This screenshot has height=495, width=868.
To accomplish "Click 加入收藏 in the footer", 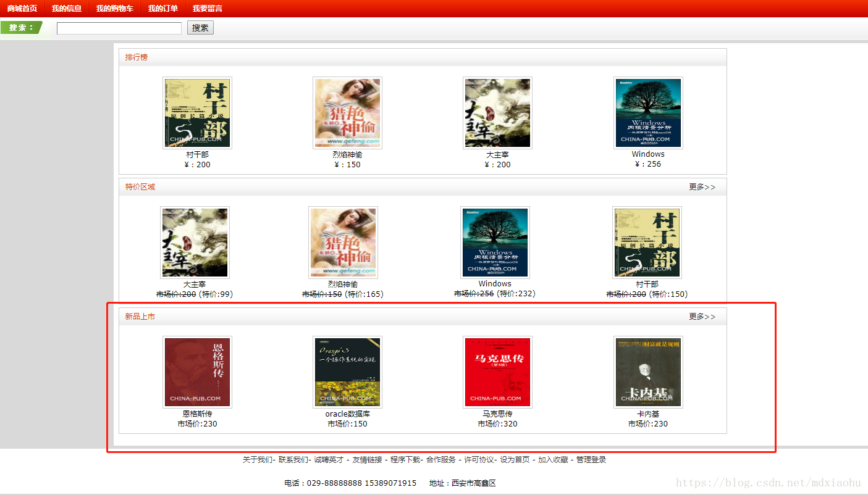I will (553, 460).
